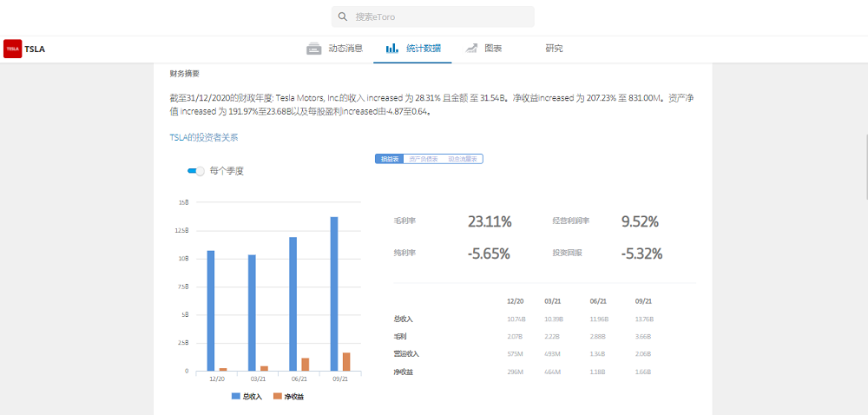Click the 2.22B gross profit cell
Screen dimensions: 868x415
tap(552, 336)
